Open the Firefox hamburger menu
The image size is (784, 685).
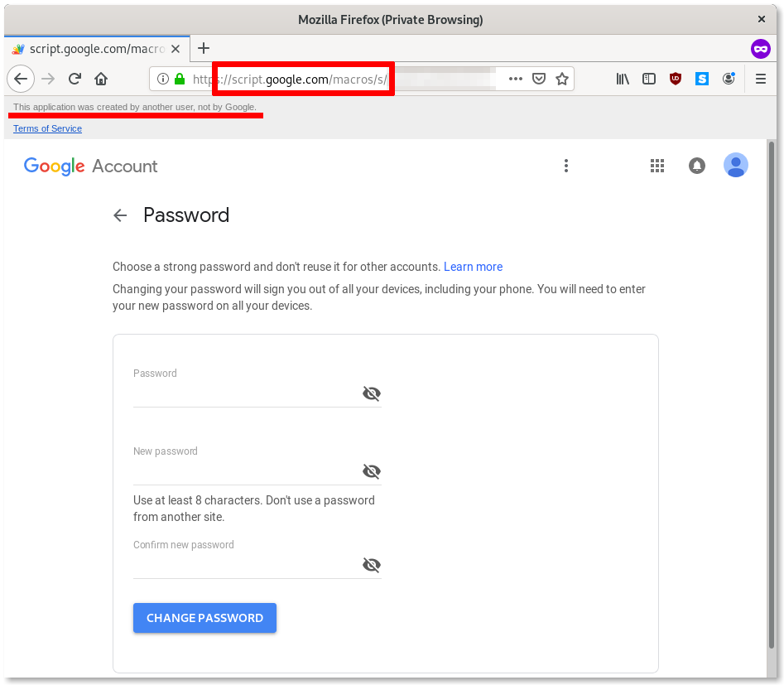(x=761, y=79)
